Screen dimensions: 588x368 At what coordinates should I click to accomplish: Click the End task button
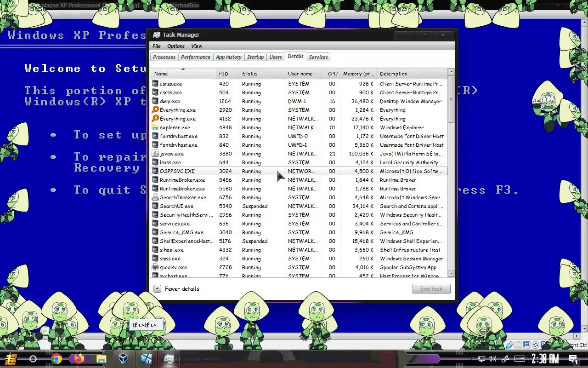click(x=431, y=289)
